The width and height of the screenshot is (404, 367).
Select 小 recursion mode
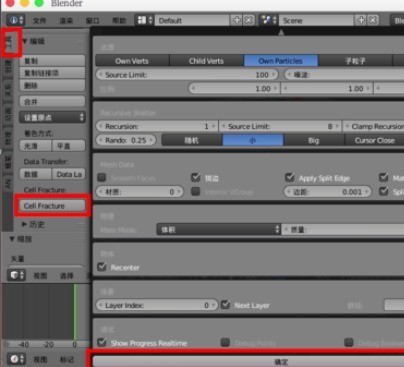coord(253,140)
